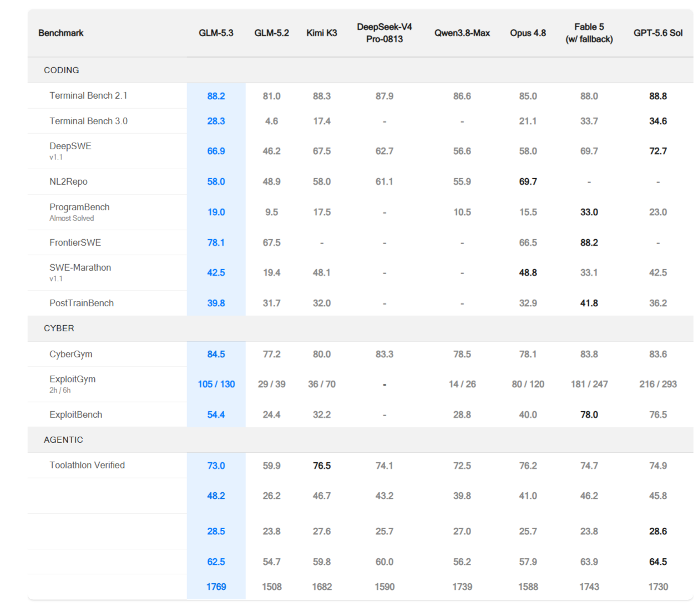Click the GLM-5.2 column header
Screen dimensions: 698x616
pos(271,33)
